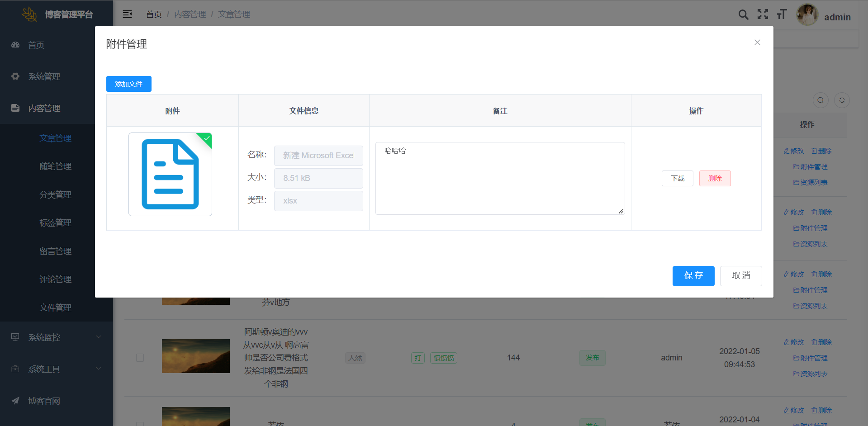Go to 文件管理 menu item
Image resolution: width=868 pixels, height=426 pixels.
tap(55, 308)
